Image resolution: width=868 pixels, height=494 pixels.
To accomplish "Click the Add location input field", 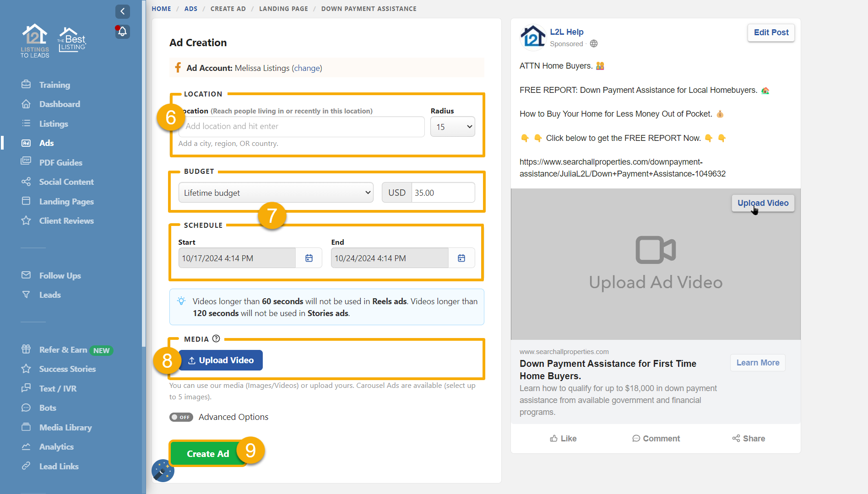I will pyautogui.click(x=302, y=127).
